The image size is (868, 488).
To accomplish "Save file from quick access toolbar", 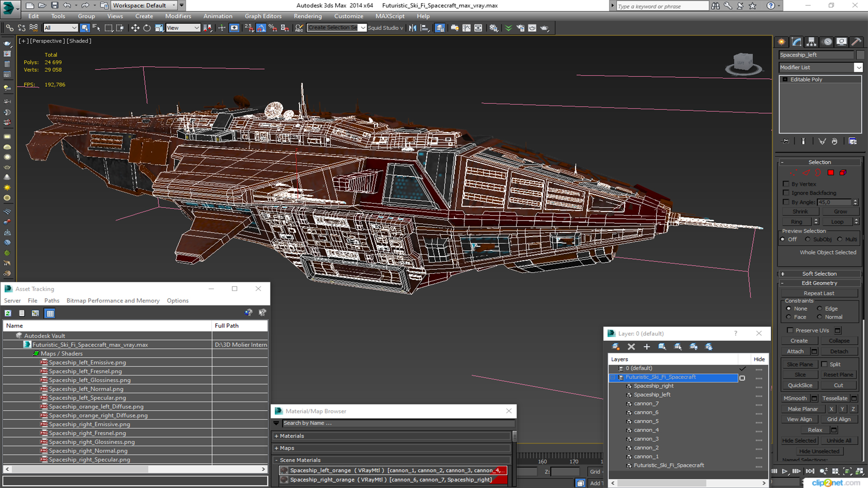I will click(x=54, y=5).
